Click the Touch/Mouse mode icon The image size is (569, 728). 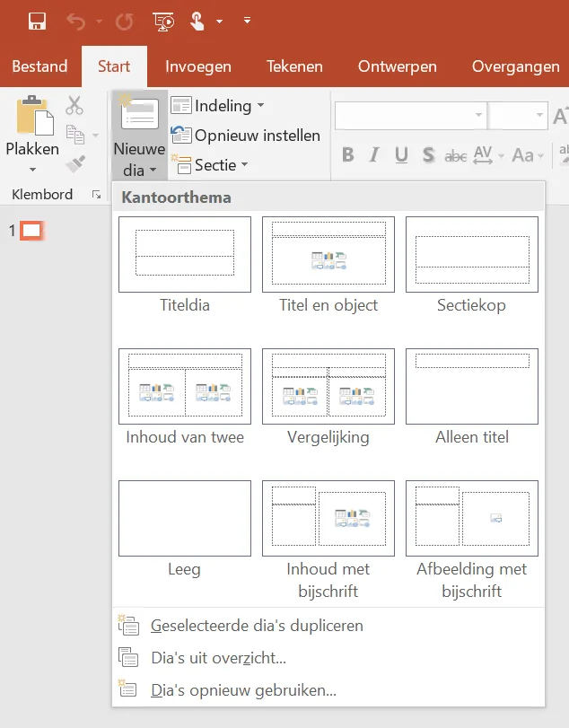[197, 22]
